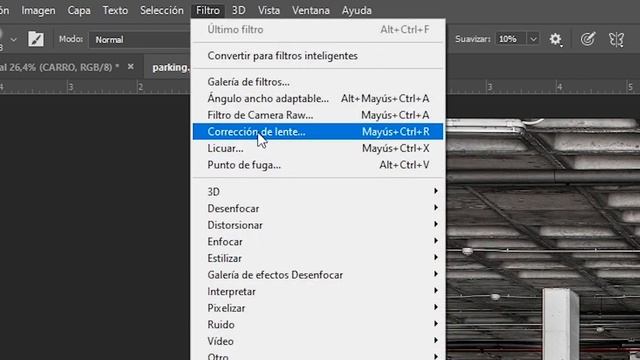Open the Capa menu
This screenshot has height=360, width=640.
click(79, 11)
